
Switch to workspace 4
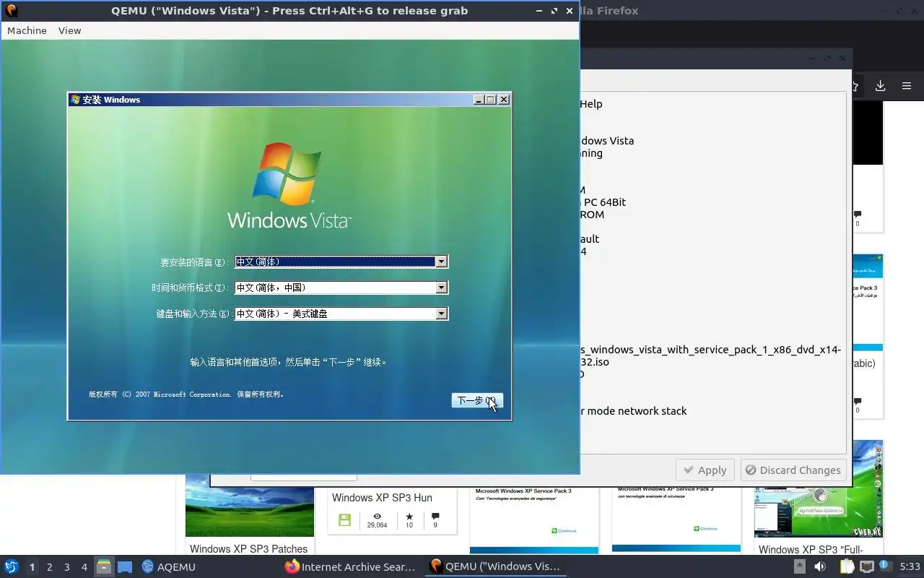pos(84,567)
